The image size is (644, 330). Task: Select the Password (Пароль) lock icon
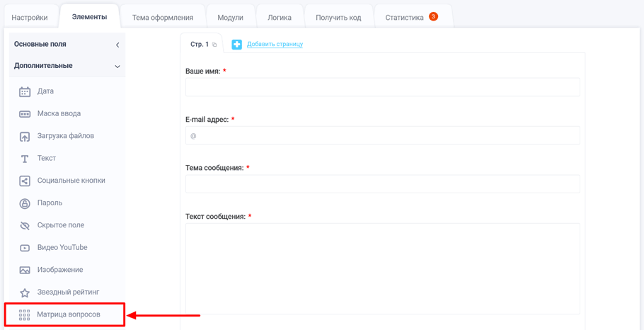click(x=25, y=203)
